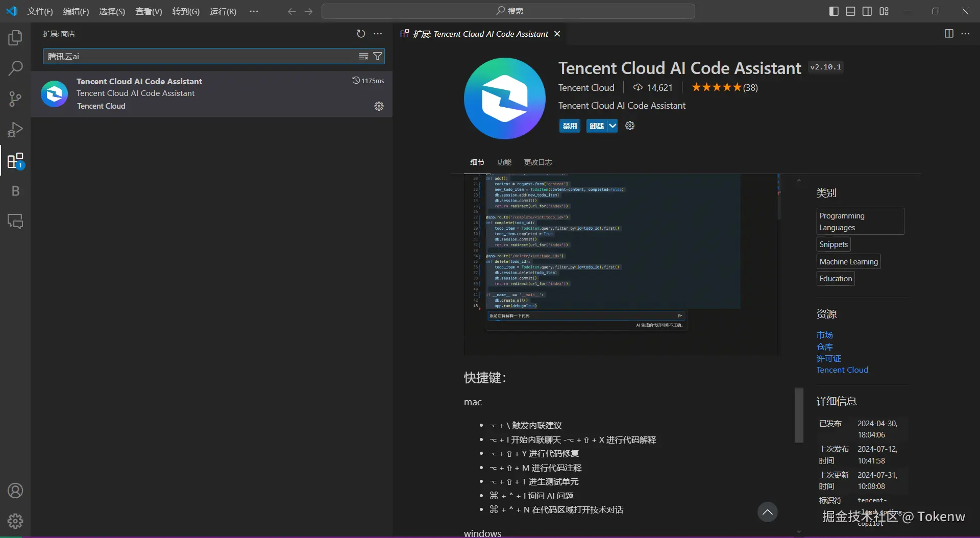
Task: Clear extensions search results icon
Action: coord(363,56)
